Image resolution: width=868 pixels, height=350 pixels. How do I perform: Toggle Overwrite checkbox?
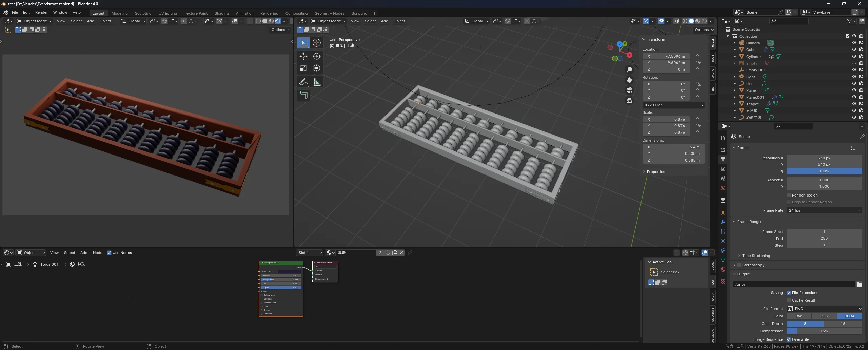(789, 339)
